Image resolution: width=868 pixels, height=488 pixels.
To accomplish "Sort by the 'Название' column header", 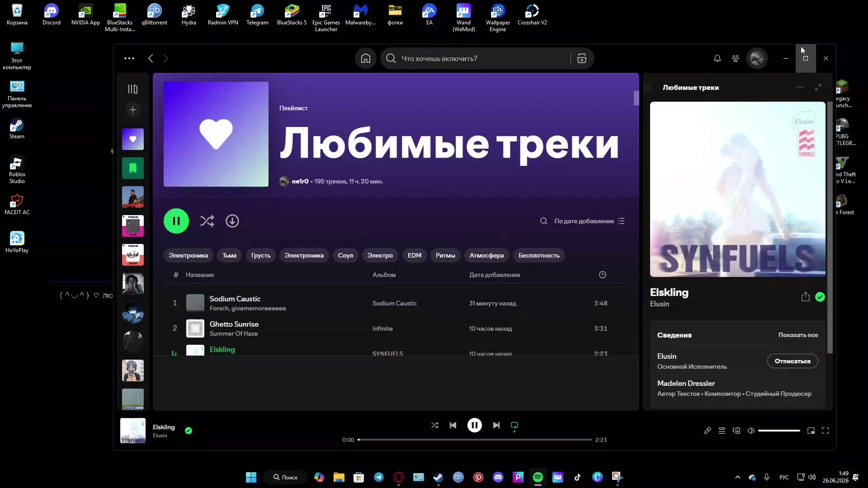I will 200,275.
